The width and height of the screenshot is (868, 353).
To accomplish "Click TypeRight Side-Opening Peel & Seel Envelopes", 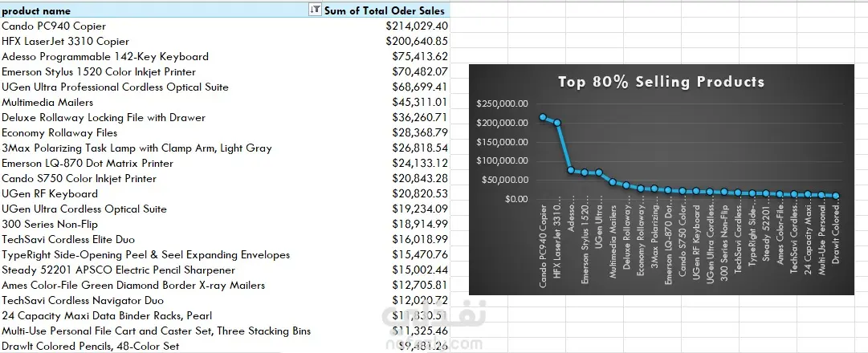I will click(145, 255).
